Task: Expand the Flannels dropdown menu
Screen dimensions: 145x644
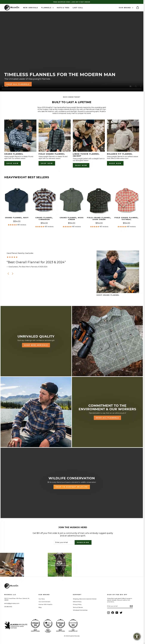Action: [x=47, y=8]
